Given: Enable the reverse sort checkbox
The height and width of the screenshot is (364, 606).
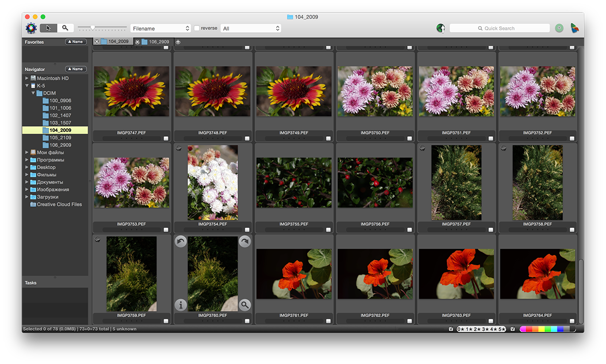Looking at the screenshot, I should pos(197,28).
